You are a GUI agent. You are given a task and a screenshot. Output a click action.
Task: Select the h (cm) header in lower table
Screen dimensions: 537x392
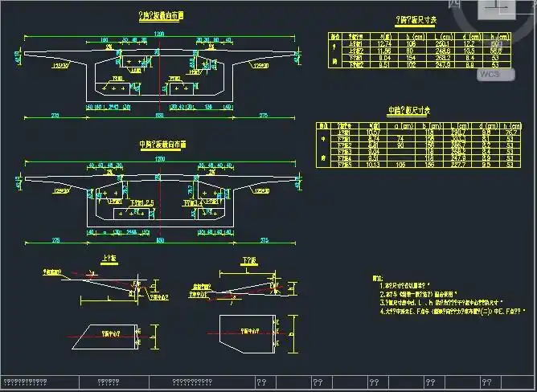(510, 126)
